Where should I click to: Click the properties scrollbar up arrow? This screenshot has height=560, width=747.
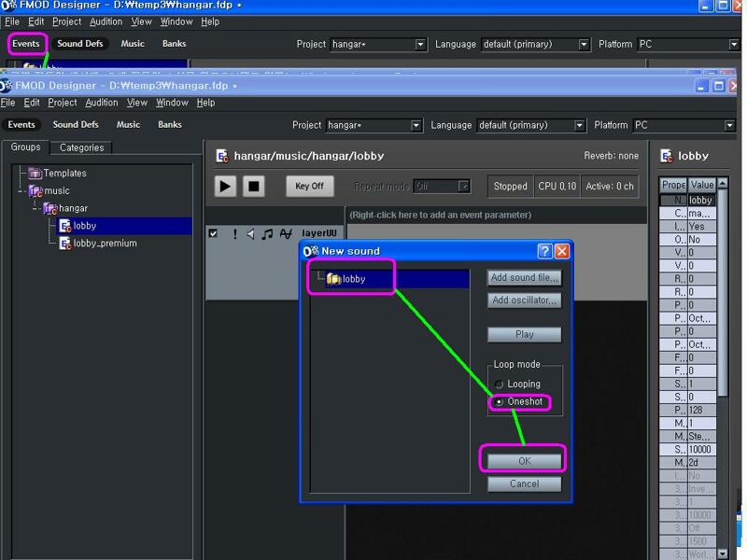pyautogui.click(x=723, y=183)
